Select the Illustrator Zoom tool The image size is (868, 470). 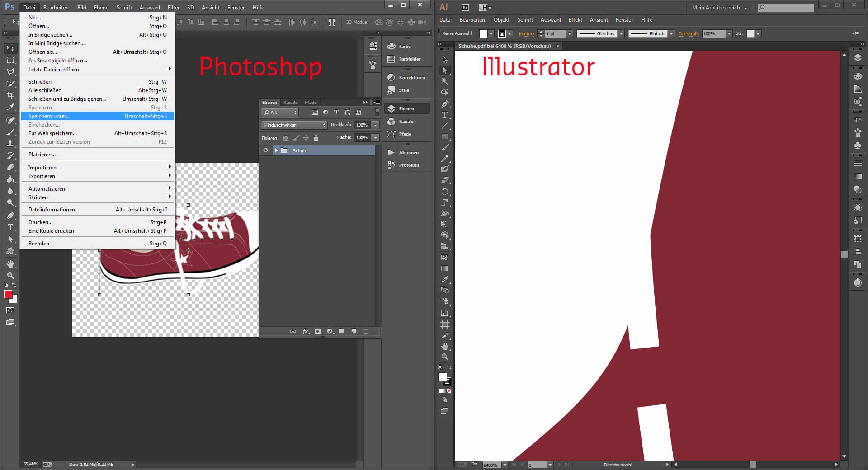point(445,357)
